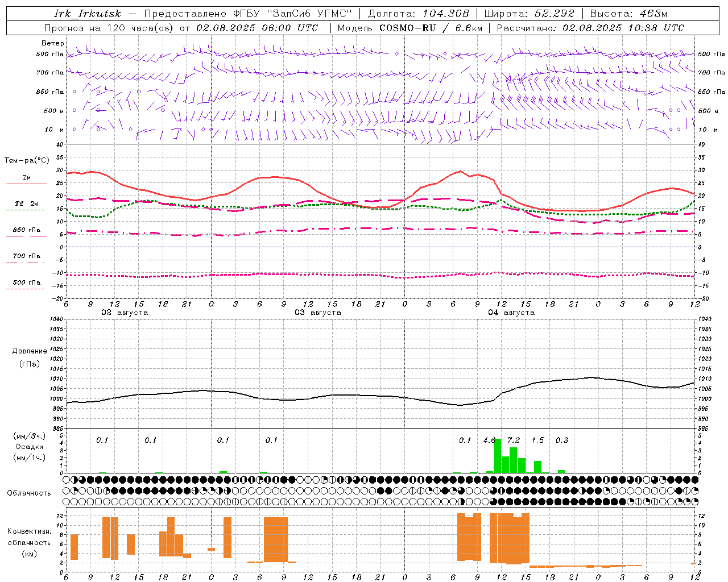
Task: Click the tallest green precipitation bar
Action: coord(498,455)
